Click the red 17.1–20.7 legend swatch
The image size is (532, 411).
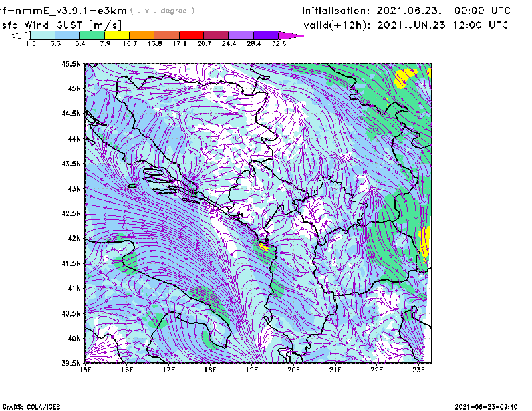tap(192, 35)
